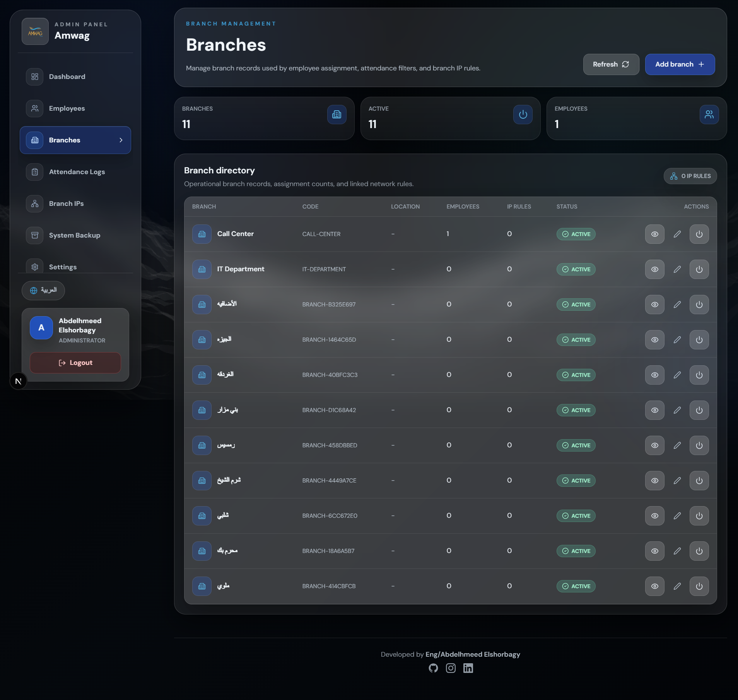Edit the BRANCH-6CC672E0 row
This screenshot has height=700, width=738.
[677, 516]
